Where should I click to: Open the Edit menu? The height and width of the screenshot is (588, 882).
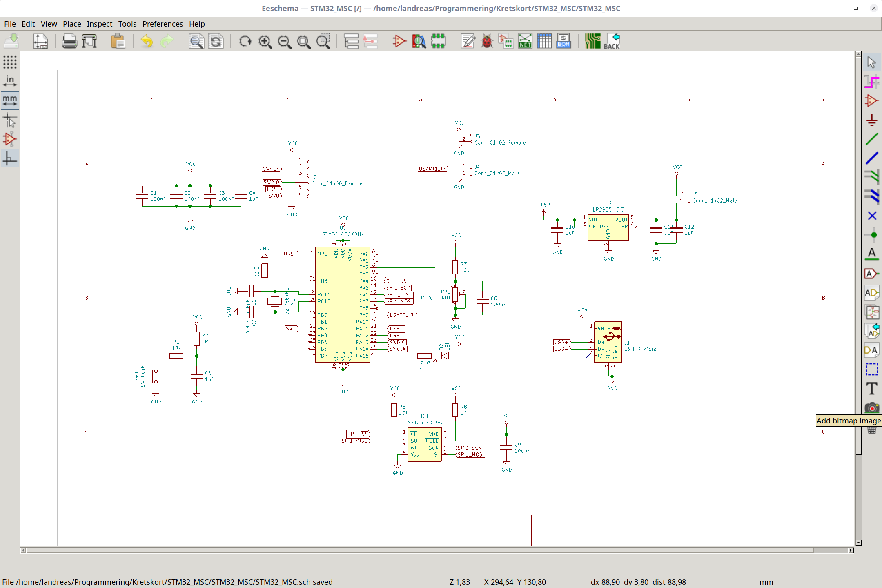tap(28, 24)
